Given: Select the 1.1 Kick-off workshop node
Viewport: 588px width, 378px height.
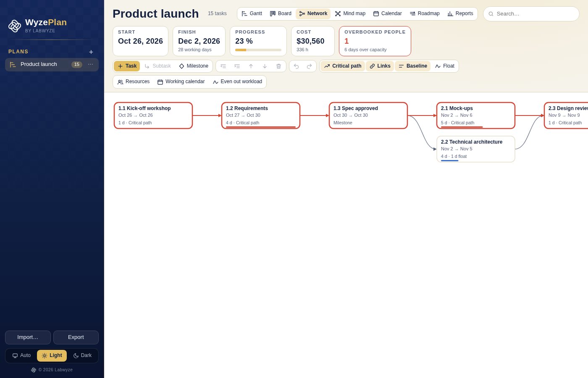Looking at the screenshot, I should point(153,115).
